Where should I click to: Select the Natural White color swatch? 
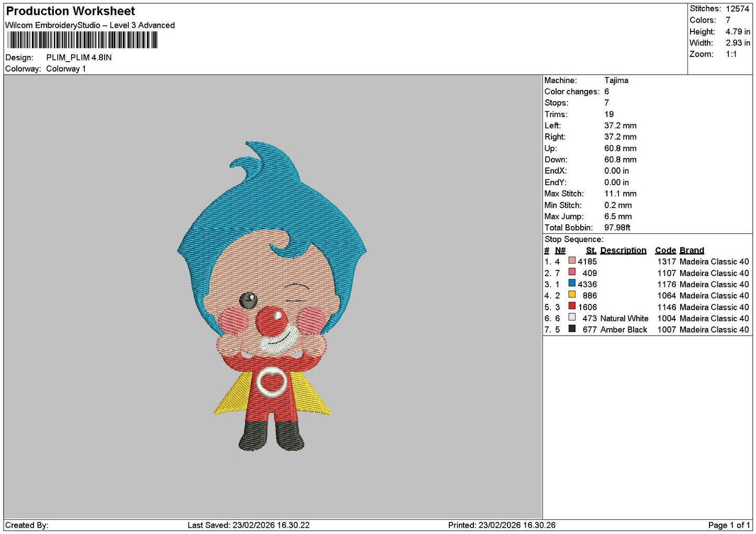(x=572, y=317)
